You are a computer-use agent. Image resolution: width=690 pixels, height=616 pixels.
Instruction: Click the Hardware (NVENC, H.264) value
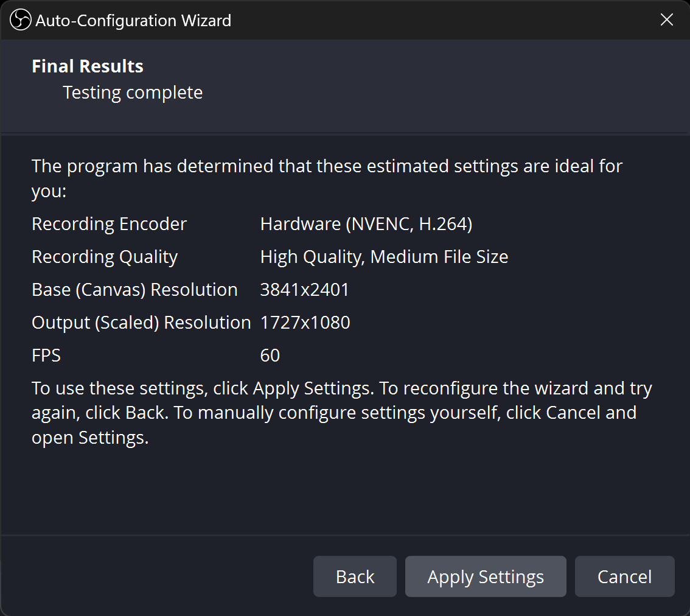click(366, 224)
